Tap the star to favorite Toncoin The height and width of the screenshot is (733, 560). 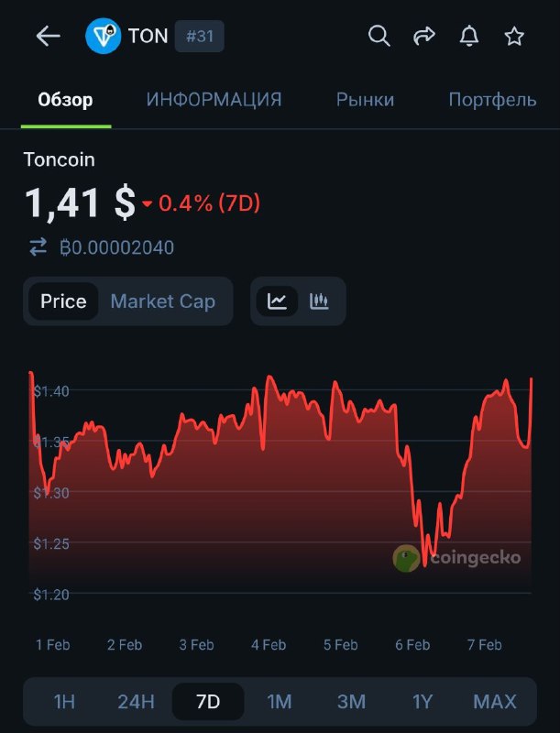(x=515, y=37)
